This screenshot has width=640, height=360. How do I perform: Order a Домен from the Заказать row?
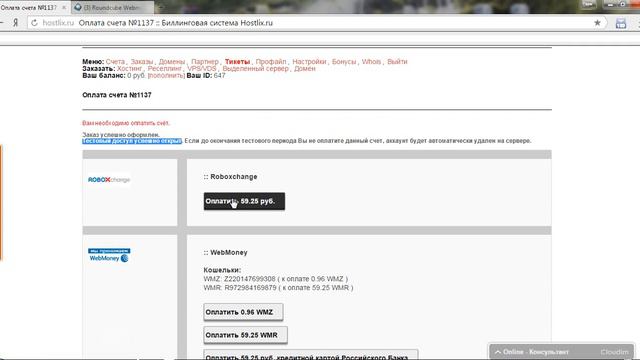point(304,69)
